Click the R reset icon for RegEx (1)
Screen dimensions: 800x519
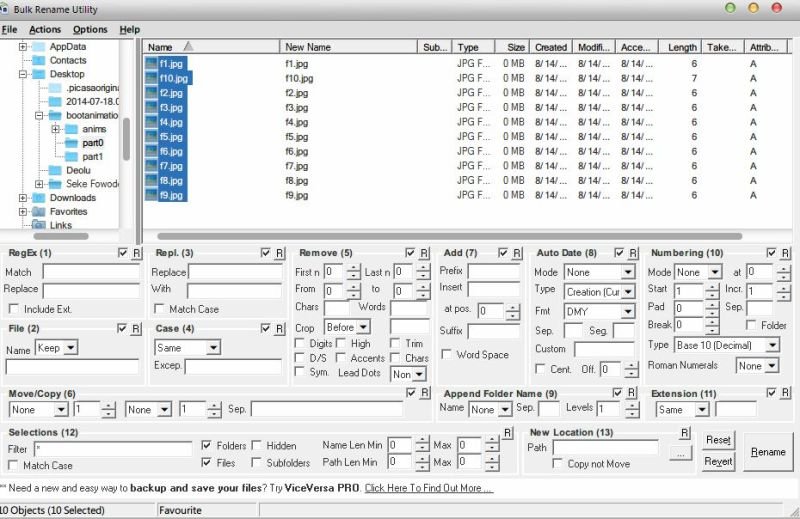[x=137, y=253]
